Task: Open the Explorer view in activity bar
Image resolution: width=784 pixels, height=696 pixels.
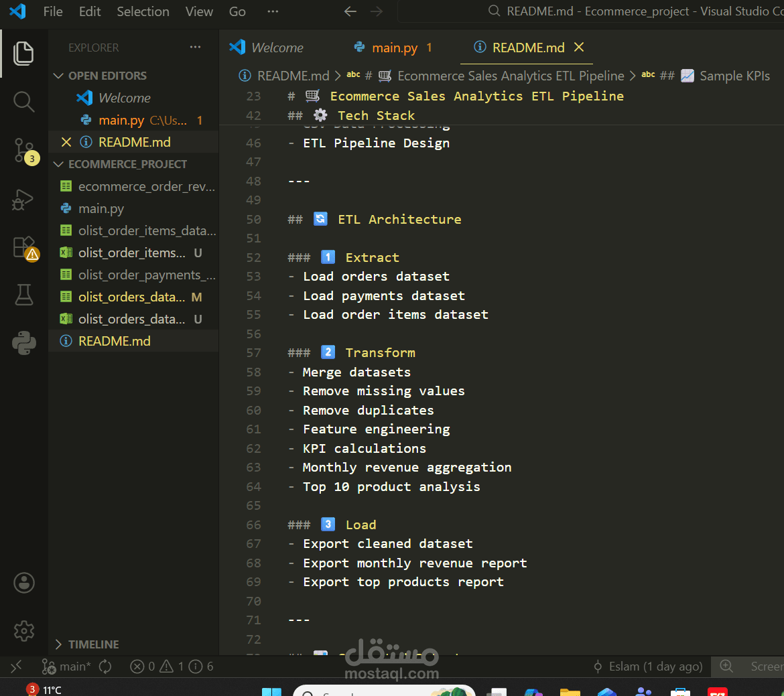Action: coord(23,53)
